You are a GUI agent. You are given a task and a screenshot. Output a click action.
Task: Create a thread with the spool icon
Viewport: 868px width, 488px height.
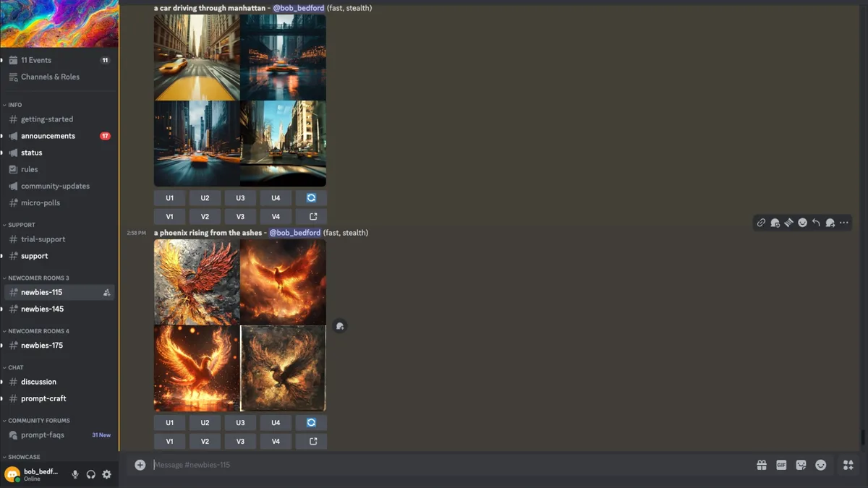(788, 223)
